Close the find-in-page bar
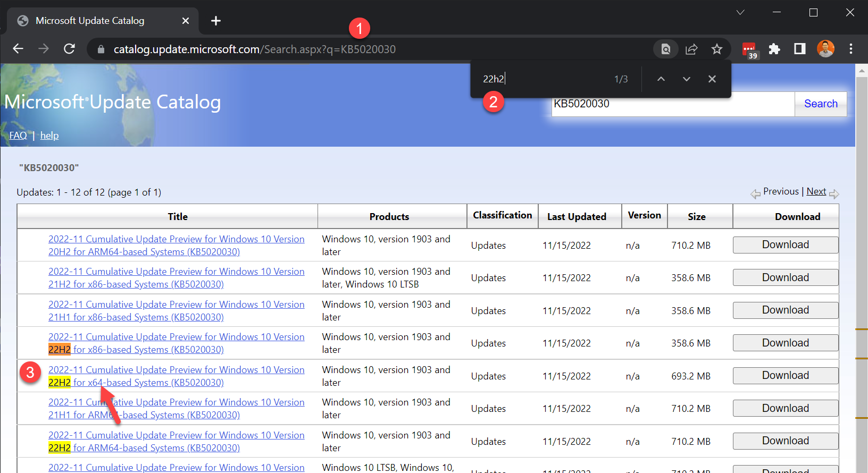This screenshot has width=868, height=473. point(712,79)
